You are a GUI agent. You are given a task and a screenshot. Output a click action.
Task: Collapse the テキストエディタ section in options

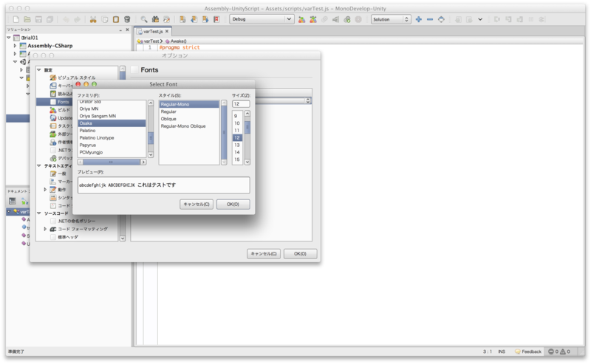tap(39, 165)
